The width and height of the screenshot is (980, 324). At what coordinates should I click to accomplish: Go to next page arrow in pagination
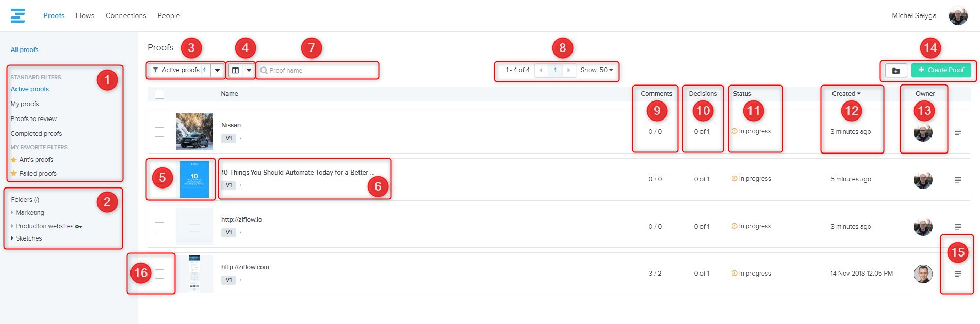pyautogui.click(x=568, y=70)
